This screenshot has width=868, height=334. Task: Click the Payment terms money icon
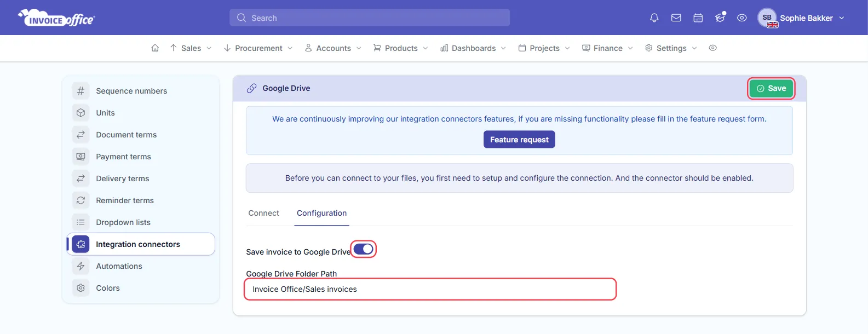coord(81,157)
